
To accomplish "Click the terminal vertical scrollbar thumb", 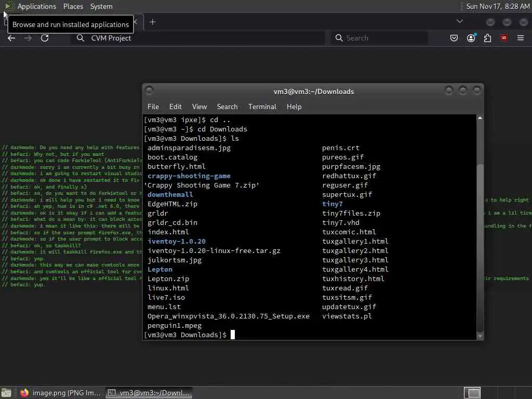I will [x=480, y=248].
